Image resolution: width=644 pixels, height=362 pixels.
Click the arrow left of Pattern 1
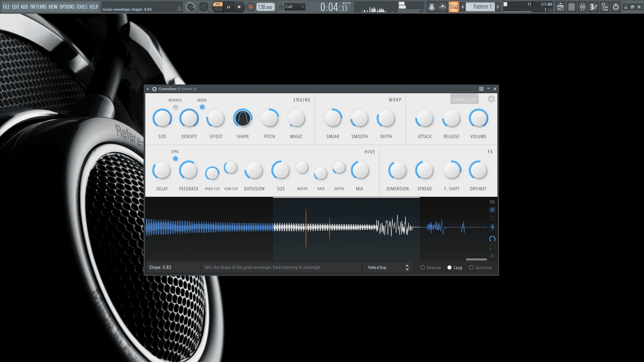[463, 7]
